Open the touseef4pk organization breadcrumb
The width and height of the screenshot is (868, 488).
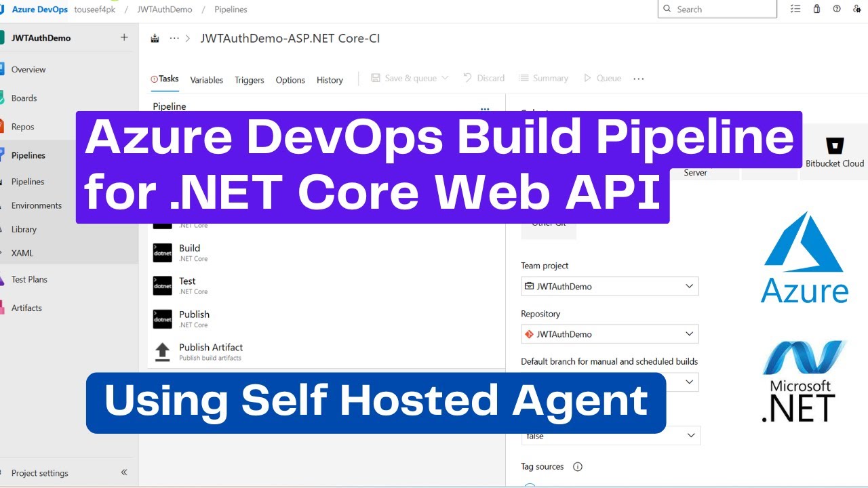[x=95, y=9]
